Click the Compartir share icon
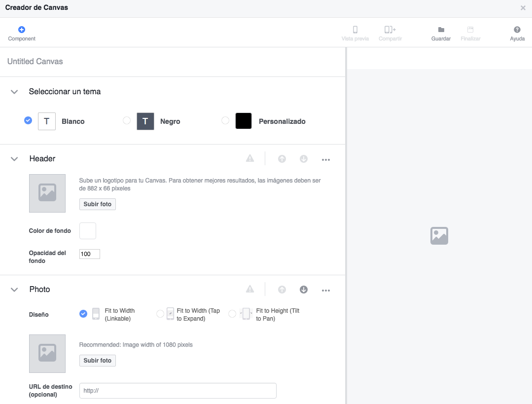Screen dimensions: 532x404 [390, 30]
